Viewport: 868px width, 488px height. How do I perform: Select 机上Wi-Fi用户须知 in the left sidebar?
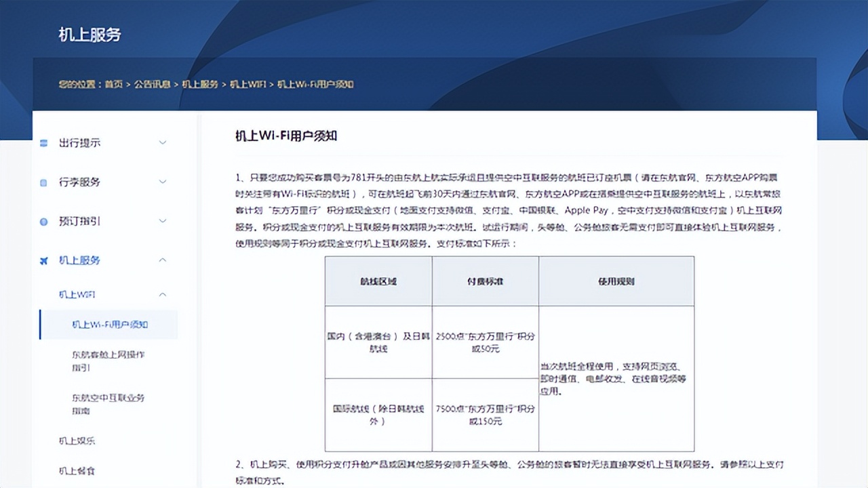pos(110,325)
